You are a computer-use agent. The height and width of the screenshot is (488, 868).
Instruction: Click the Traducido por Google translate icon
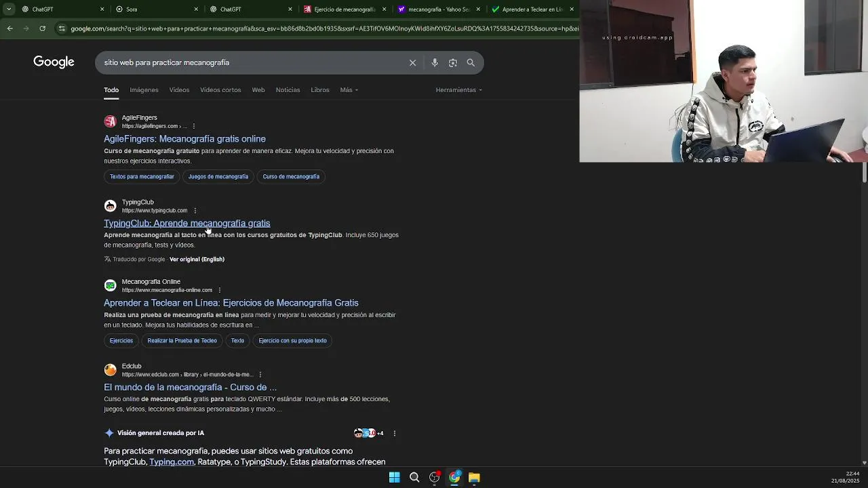pos(108,260)
